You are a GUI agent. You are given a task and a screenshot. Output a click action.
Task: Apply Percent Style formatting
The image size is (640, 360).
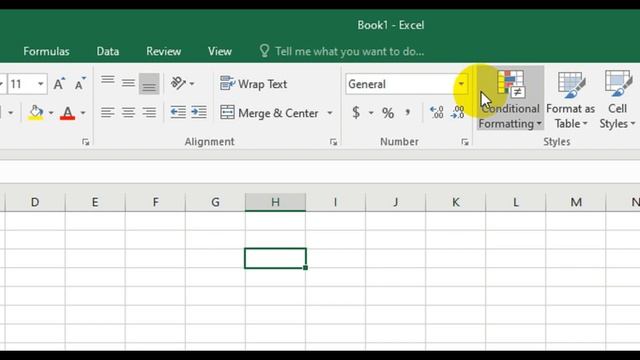point(388,113)
